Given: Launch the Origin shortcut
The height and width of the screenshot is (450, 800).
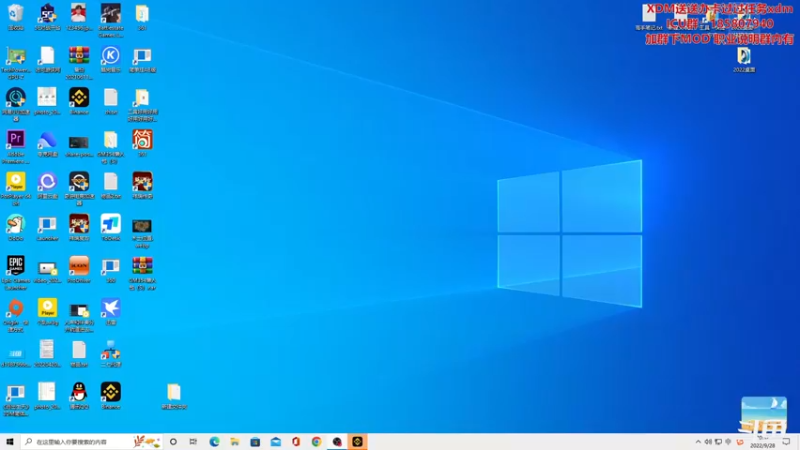Looking at the screenshot, I should point(16,308).
